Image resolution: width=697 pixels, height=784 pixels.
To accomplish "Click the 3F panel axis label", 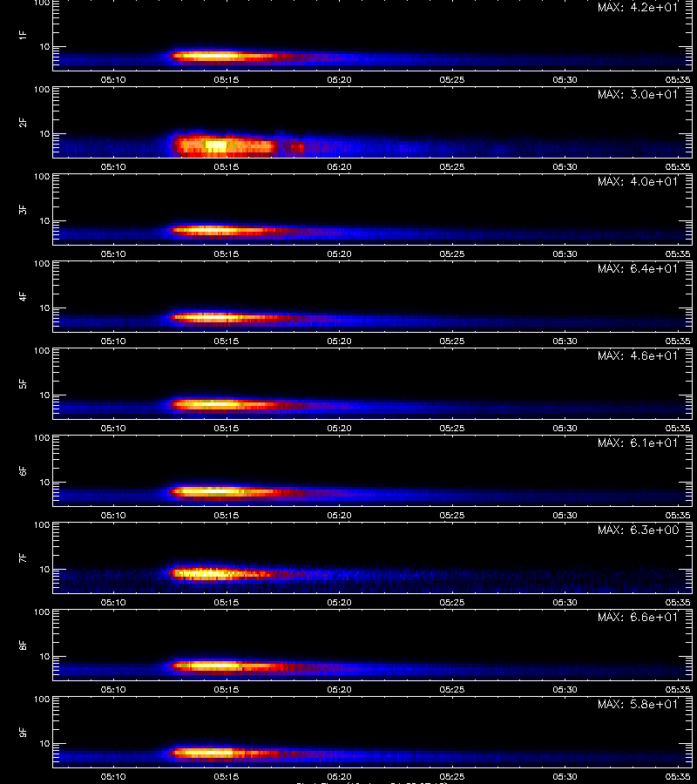I will pyautogui.click(x=23, y=209).
